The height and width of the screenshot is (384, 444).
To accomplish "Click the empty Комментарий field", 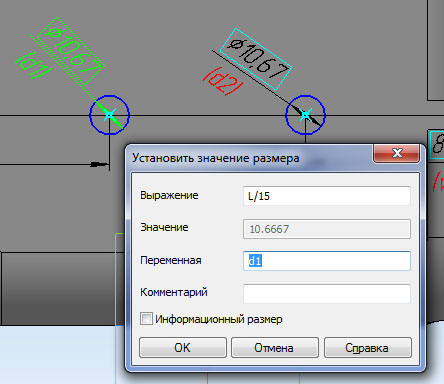I will (327, 294).
